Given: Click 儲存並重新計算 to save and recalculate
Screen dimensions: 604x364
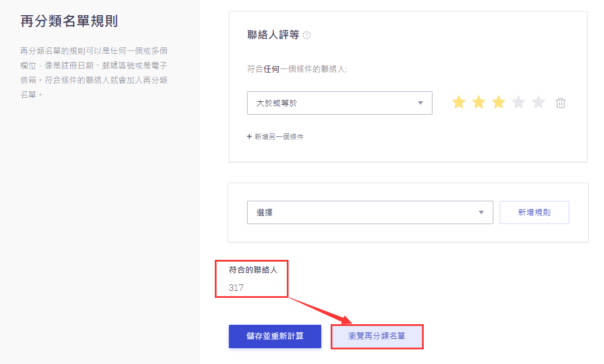Looking at the screenshot, I should pos(275,336).
